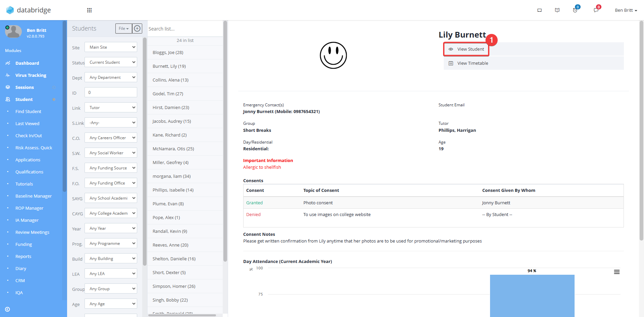This screenshot has width=644, height=317.
Task: Open Applications menu item
Action: (x=28, y=160)
